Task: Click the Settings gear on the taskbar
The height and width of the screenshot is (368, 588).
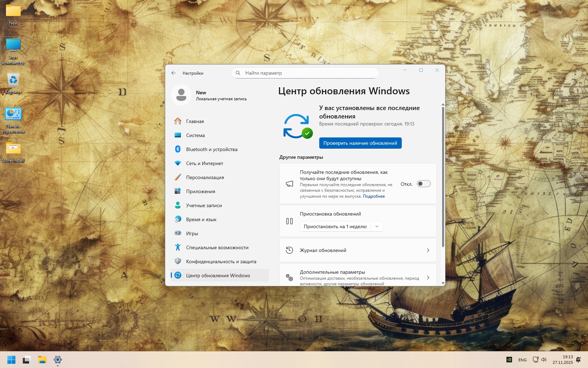Action: click(x=58, y=360)
